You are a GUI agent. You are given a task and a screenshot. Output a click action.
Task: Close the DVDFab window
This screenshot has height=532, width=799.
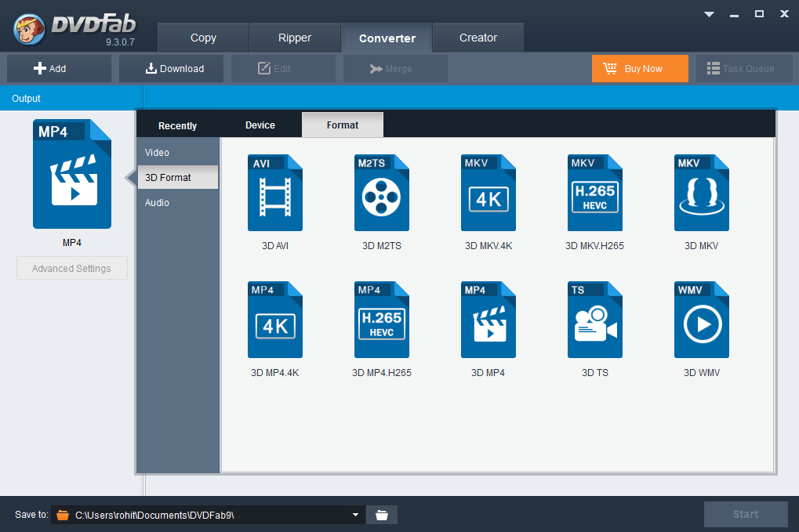coord(784,14)
